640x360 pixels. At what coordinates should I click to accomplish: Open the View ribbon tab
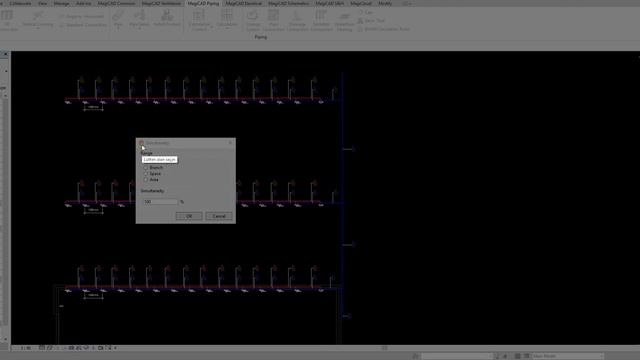pos(42,3)
